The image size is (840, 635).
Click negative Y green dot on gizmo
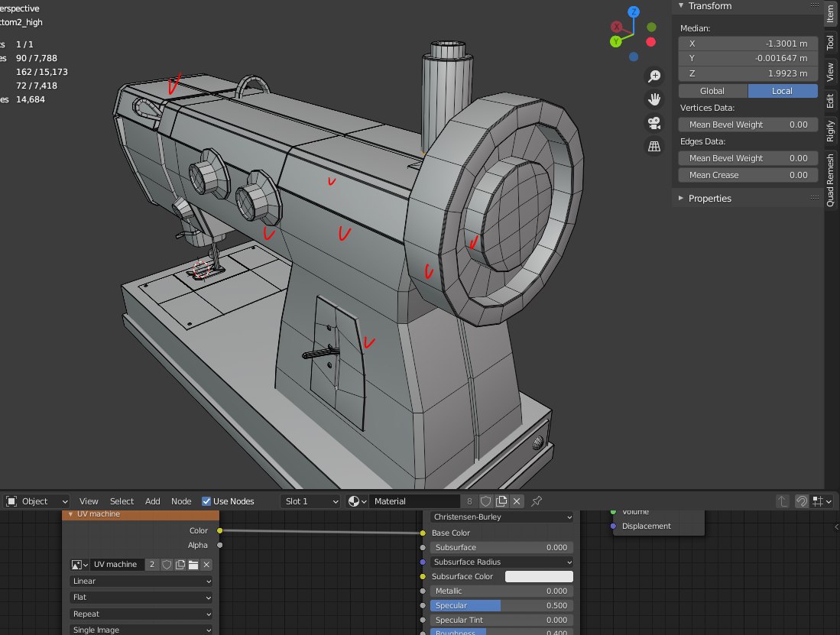coord(651,27)
